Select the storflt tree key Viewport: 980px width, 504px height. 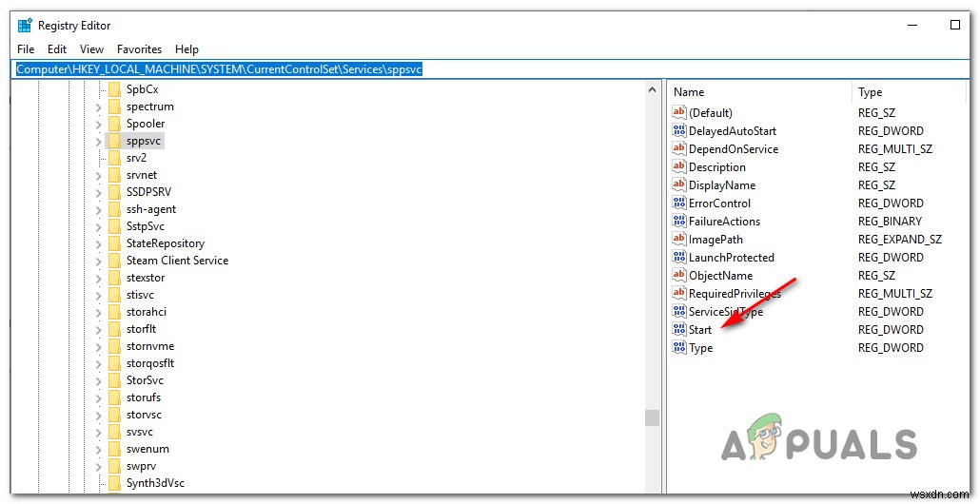tap(141, 329)
